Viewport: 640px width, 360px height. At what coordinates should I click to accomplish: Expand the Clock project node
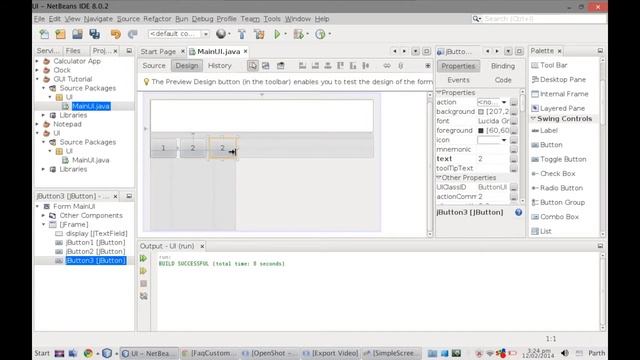tap(38, 70)
